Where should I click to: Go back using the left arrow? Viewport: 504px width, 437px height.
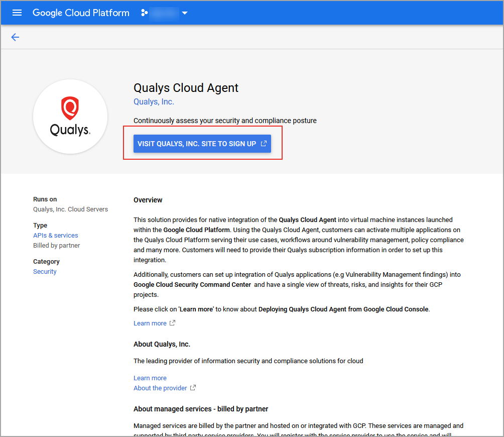pos(15,37)
